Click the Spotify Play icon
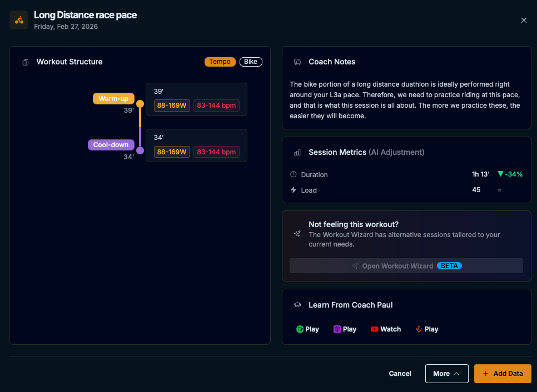The image size is (537, 392). pos(300,329)
